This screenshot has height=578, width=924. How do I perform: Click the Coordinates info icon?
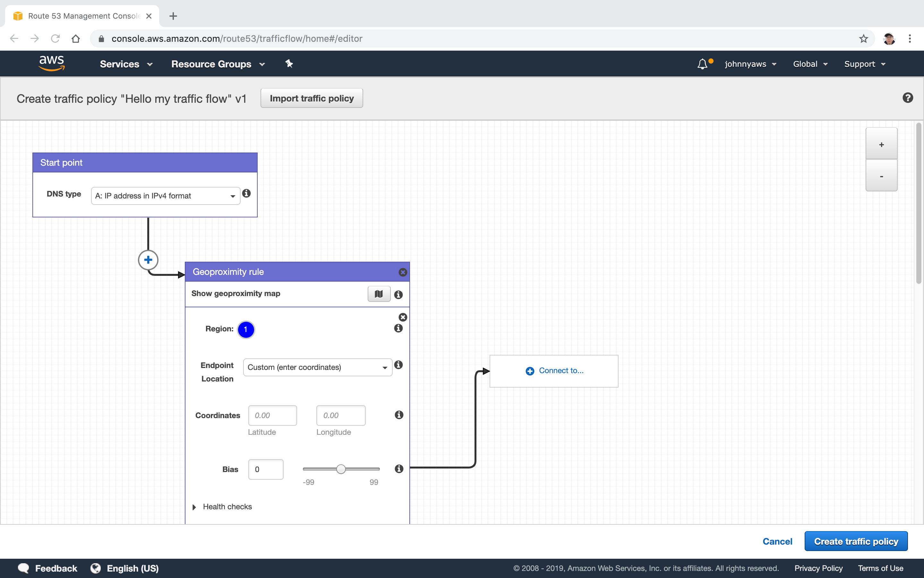pos(398,415)
